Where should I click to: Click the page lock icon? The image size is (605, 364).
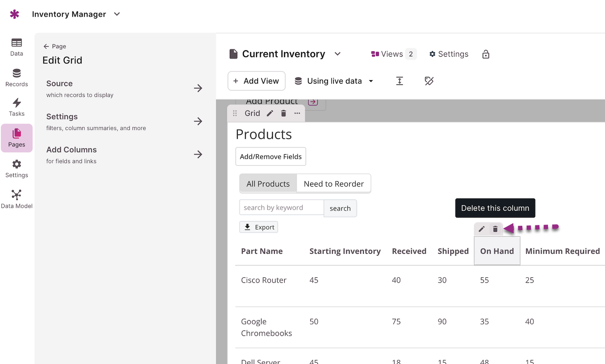[486, 54]
